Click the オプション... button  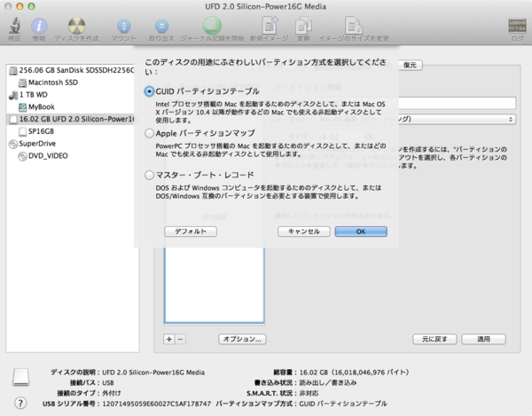coord(242,339)
